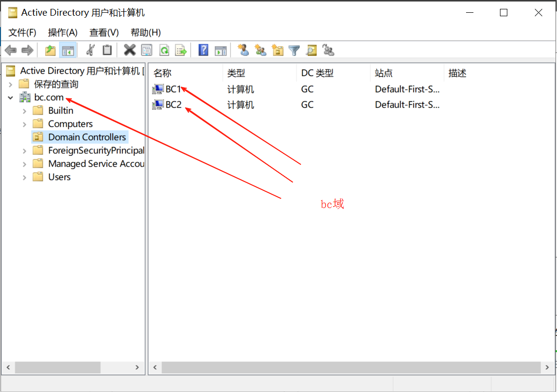
Task: Select the Users tree item
Action: pos(59,177)
